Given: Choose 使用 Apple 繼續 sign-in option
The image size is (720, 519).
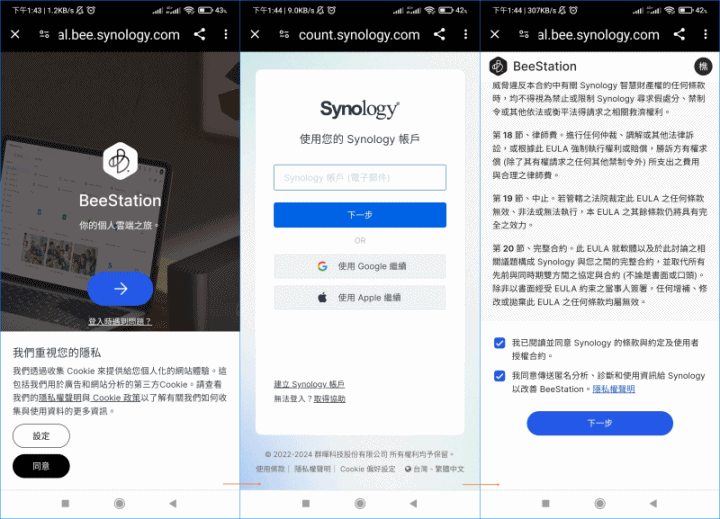Looking at the screenshot, I should point(360,298).
